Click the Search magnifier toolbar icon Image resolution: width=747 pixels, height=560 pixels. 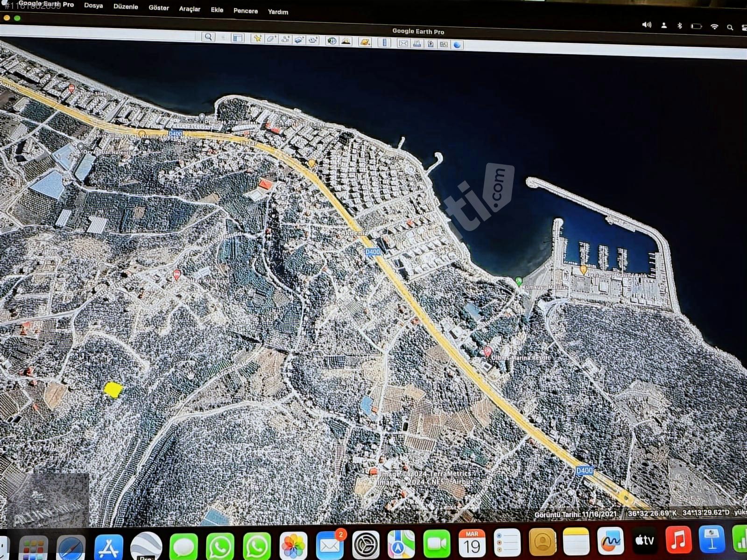(x=208, y=37)
